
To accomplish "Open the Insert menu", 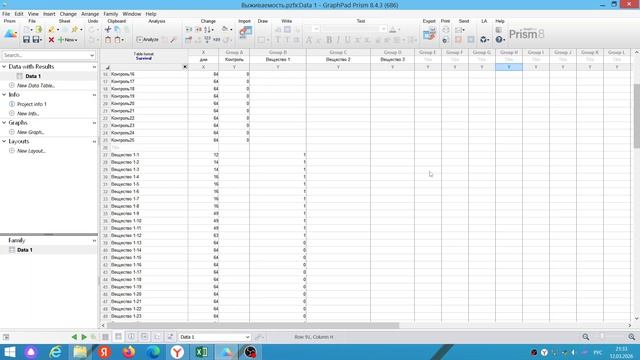I will (49, 14).
